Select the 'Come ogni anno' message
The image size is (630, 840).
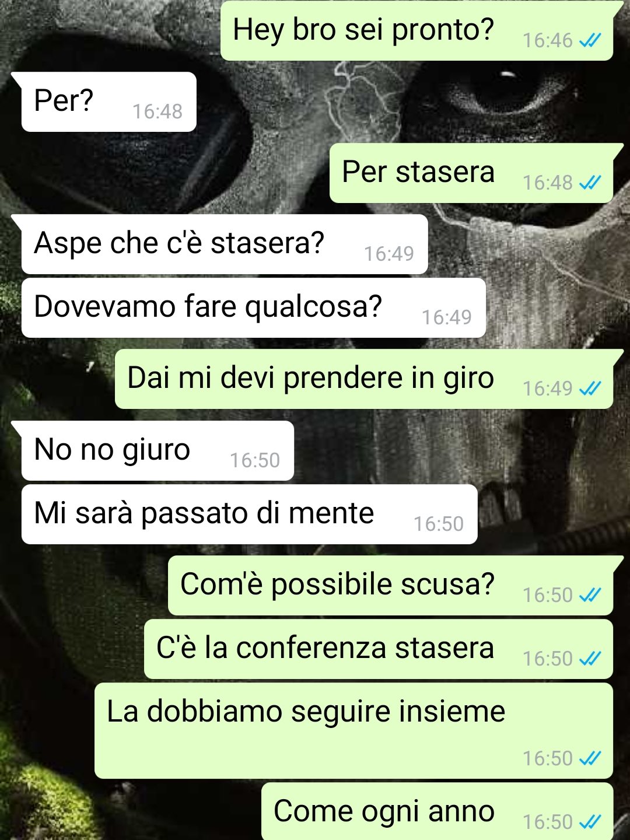coord(437,811)
